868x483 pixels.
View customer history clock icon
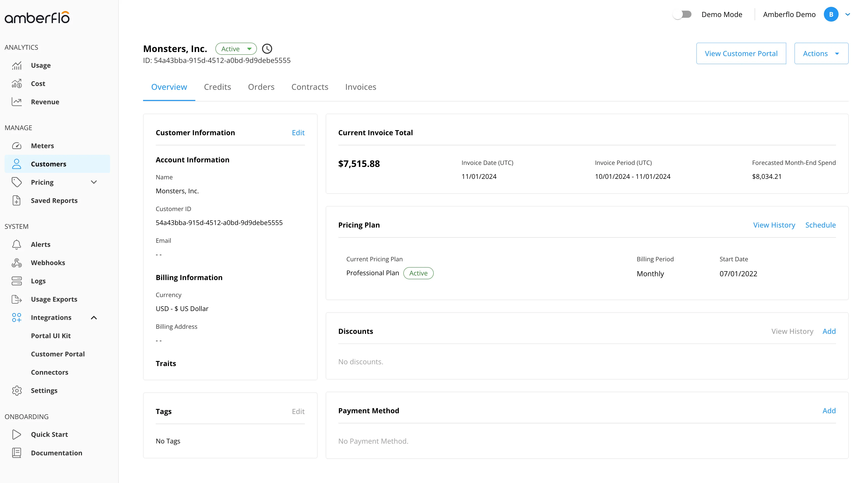click(267, 49)
